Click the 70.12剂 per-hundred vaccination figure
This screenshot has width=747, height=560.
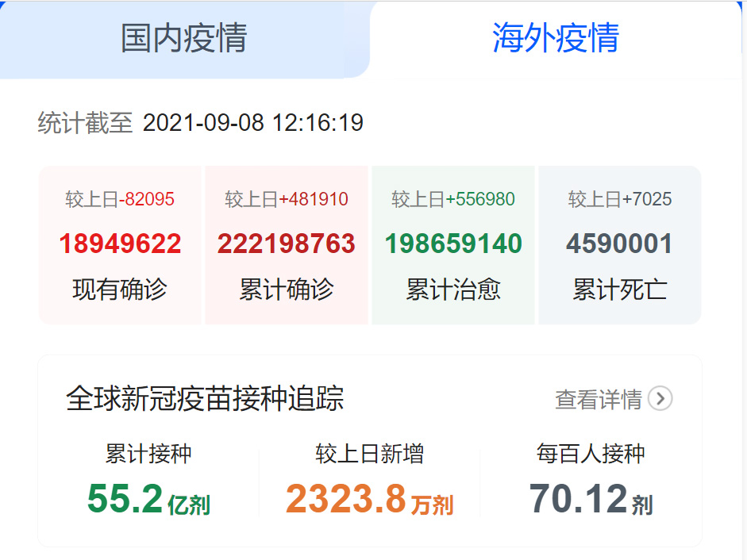[x=591, y=500]
